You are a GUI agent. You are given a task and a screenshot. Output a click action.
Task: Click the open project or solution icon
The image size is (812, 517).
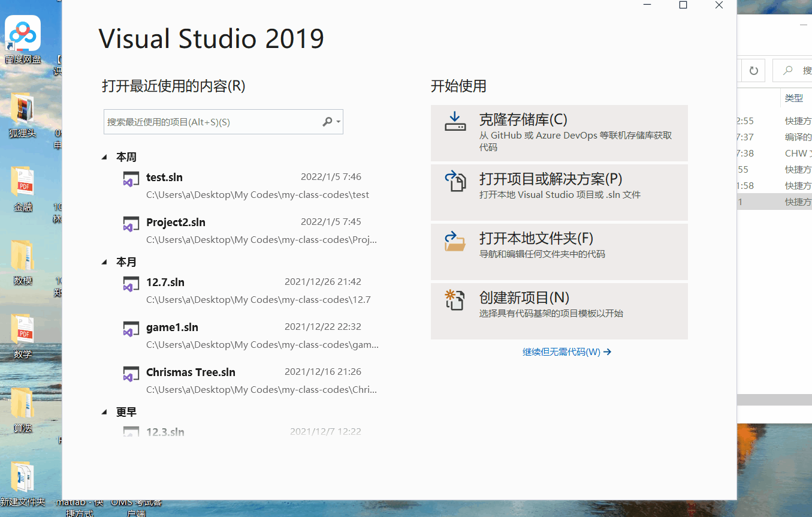click(455, 181)
